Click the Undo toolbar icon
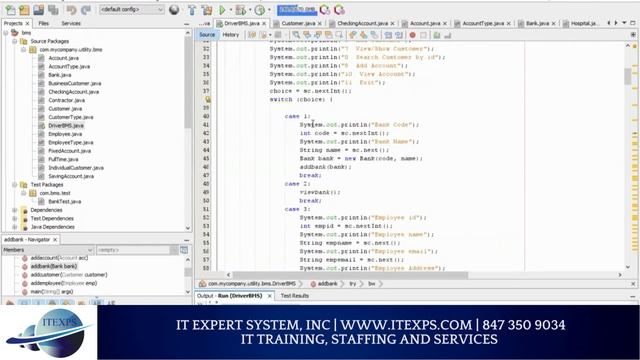640x360 pixels. (x=71, y=9)
